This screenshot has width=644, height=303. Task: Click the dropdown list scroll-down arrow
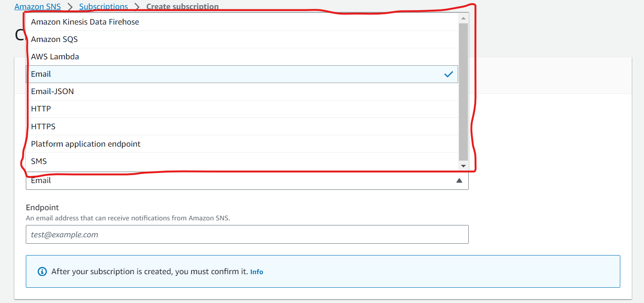tap(463, 166)
